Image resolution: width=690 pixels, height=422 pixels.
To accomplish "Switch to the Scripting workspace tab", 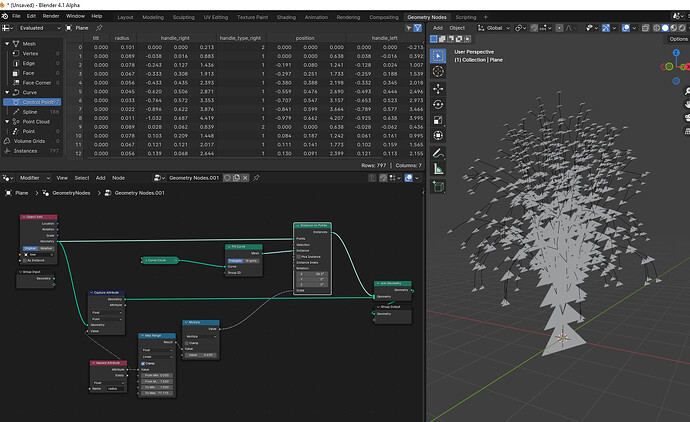I will [x=466, y=17].
